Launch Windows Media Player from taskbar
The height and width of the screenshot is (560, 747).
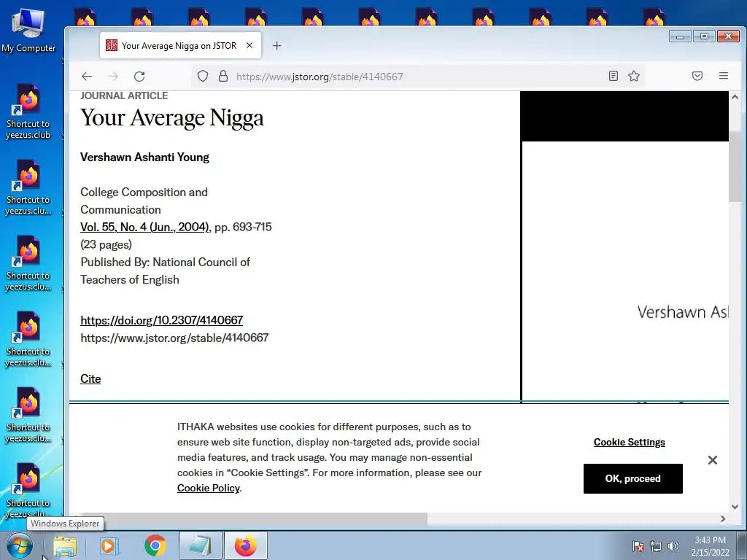pyautogui.click(x=108, y=546)
